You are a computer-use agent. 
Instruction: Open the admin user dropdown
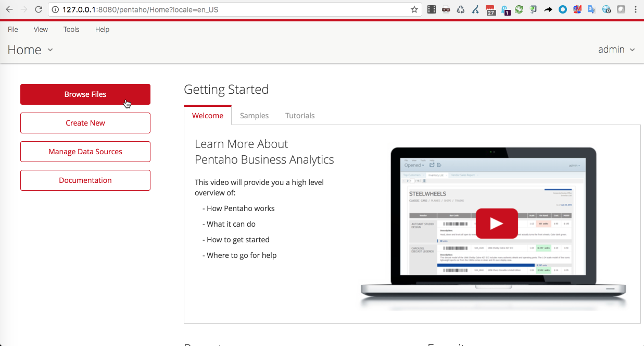(616, 50)
